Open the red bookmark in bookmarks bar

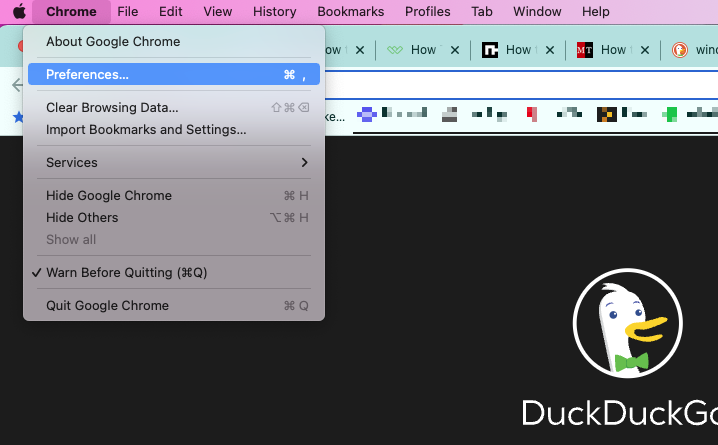[x=532, y=114]
